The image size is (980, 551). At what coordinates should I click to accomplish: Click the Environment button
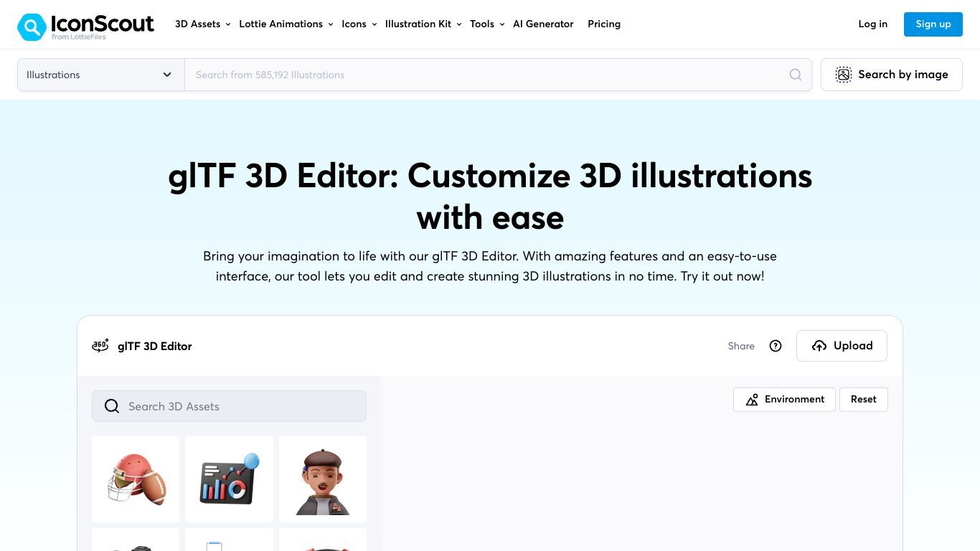[784, 400]
